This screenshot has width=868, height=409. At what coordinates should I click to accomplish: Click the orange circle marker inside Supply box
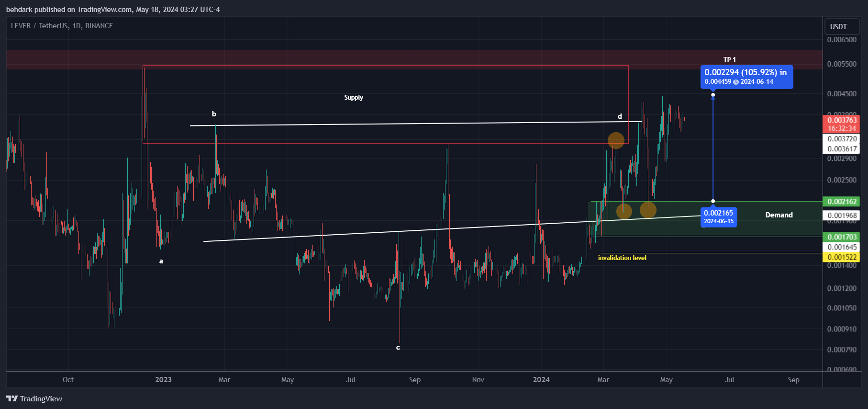tap(616, 141)
